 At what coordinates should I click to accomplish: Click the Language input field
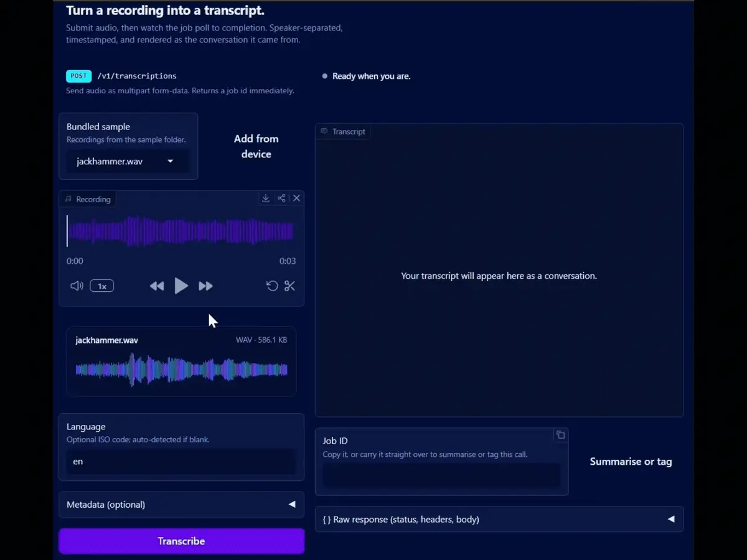(181, 462)
